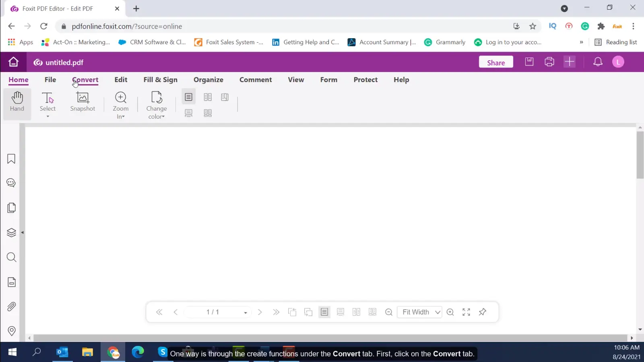644x362 pixels.
Task: Click the vertical scrollbar thumb
Action: pyautogui.click(x=640, y=155)
